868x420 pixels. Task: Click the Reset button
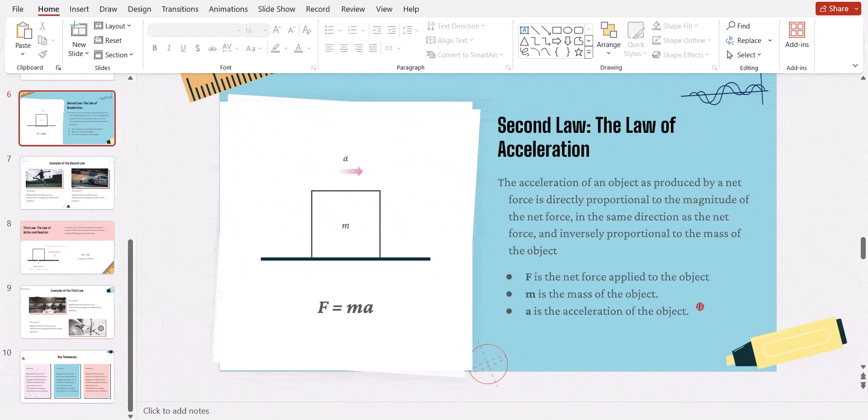point(108,40)
